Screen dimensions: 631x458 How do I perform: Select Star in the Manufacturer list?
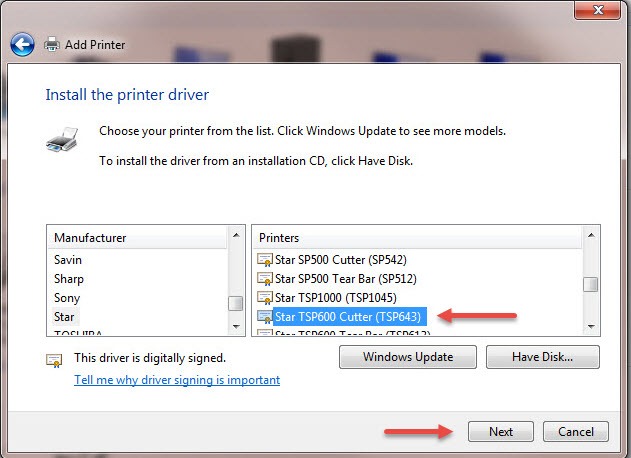64,317
